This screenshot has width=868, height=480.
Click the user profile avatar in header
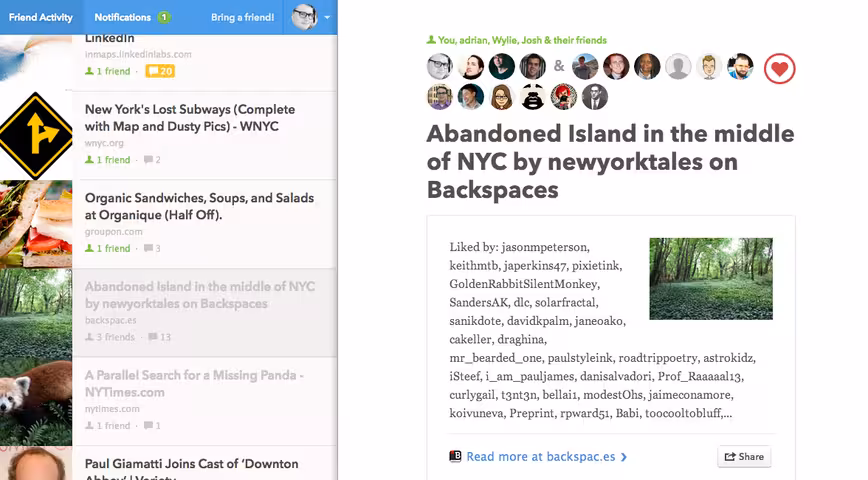click(x=304, y=17)
